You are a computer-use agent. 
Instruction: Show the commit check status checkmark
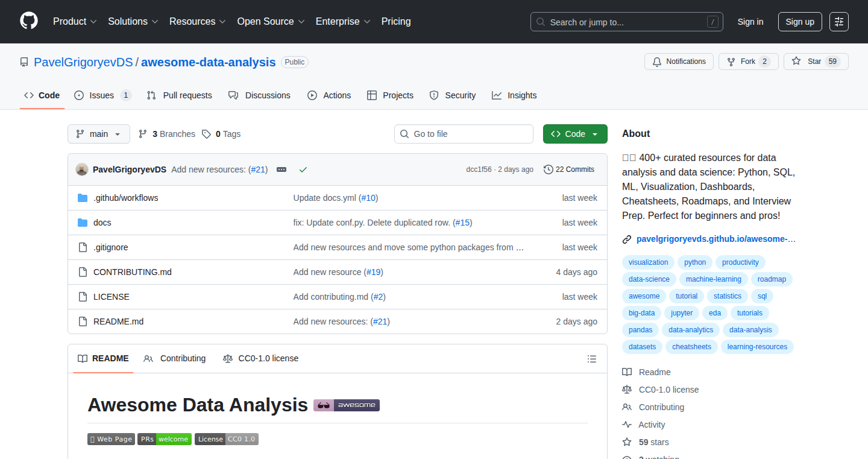pos(303,169)
